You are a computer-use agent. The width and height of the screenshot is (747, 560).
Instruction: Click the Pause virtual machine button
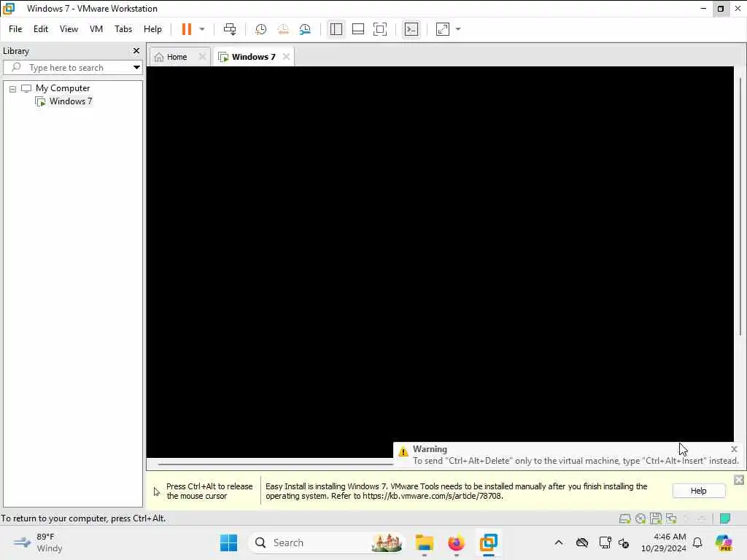tap(186, 29)
